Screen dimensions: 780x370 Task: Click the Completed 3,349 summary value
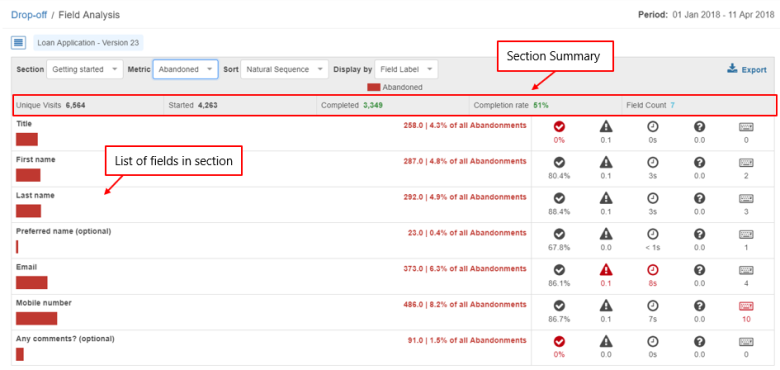click(352, 105)
